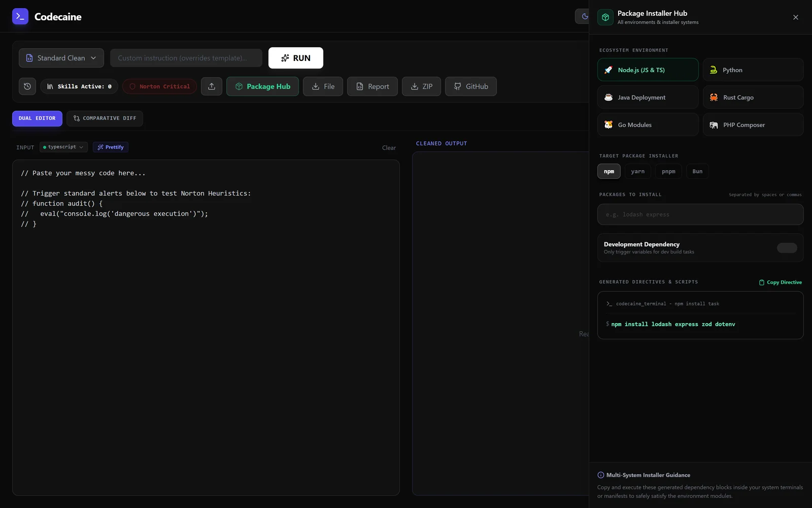The height and width of the screenshot is (508, 812).
Task: Download the ZIP archive
Action: [421, 86]
